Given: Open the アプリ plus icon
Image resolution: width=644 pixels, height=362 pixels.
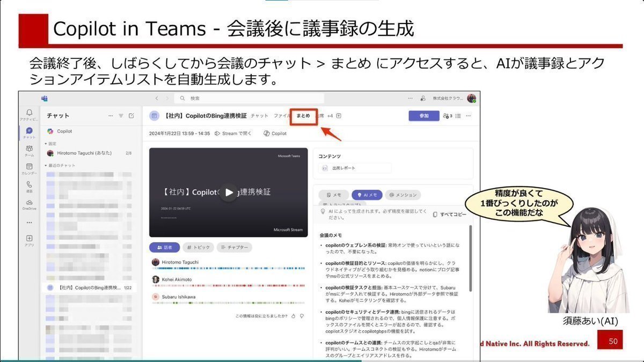Looking at the screenshot, I should [x=29, y=240].
